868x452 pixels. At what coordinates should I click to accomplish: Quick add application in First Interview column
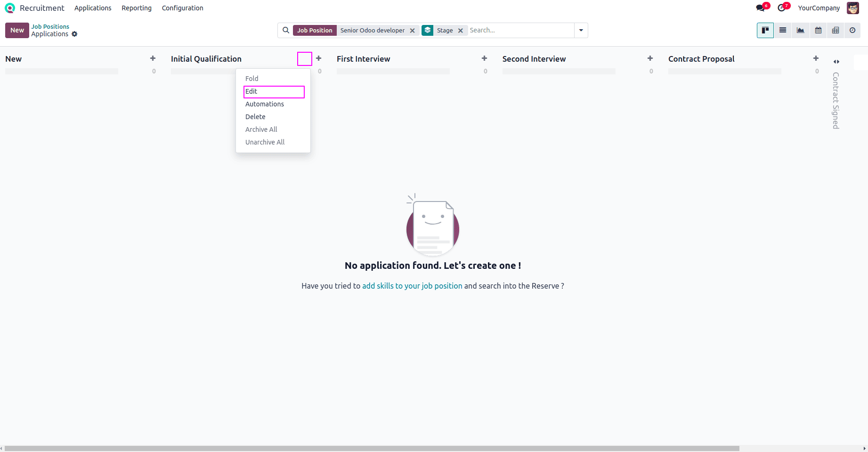coord(484,58)
